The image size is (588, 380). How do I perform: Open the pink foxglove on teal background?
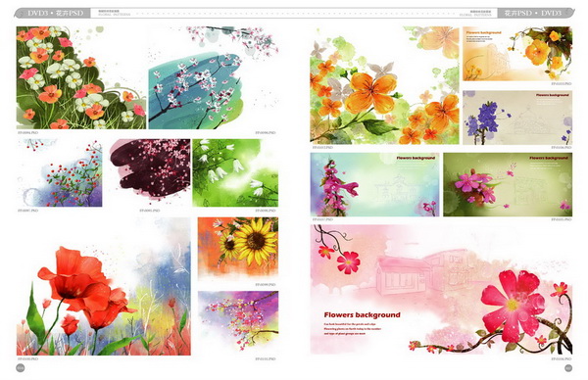[x=374, y=184]
